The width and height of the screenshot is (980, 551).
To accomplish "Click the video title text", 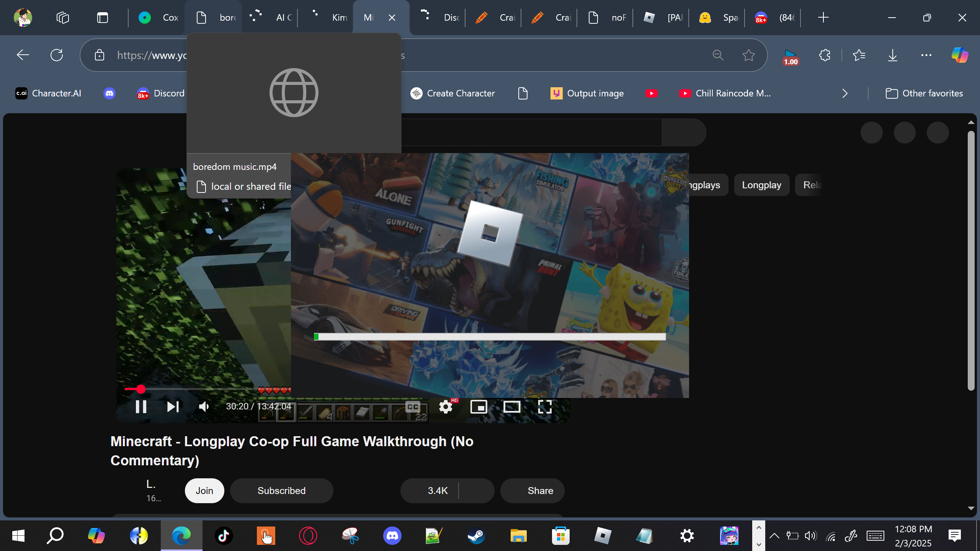I will click(292, 451).
